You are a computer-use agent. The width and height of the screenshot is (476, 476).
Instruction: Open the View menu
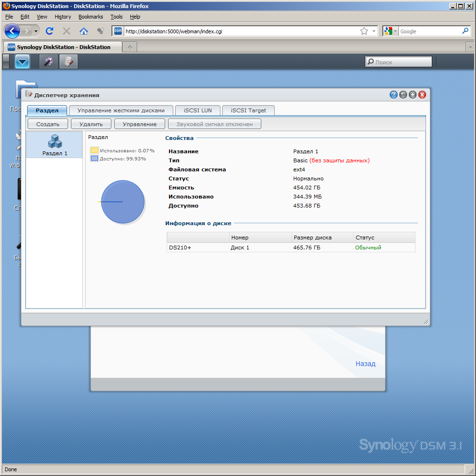coord(42,17)
